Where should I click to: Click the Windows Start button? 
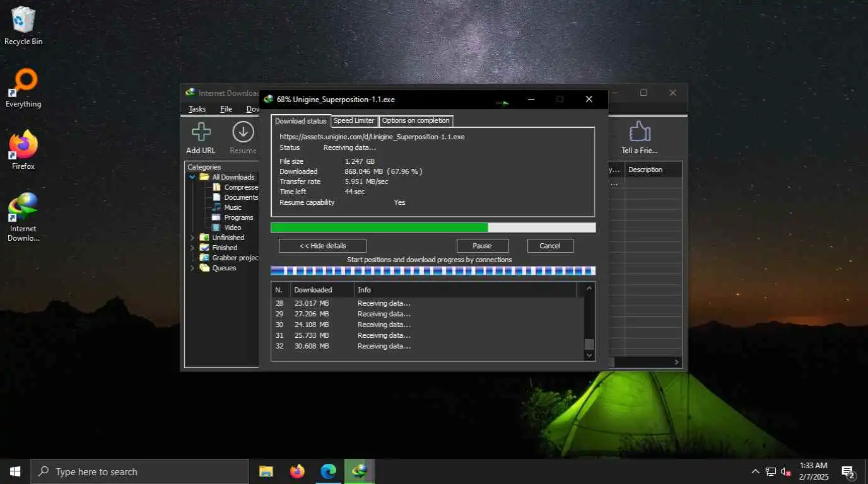pyautogui.click(x=15, y=471)
